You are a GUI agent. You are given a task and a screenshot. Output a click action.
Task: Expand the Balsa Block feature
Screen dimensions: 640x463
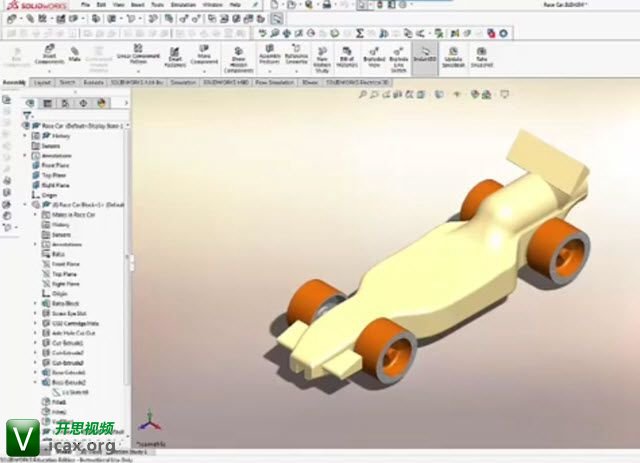point(35,303)
